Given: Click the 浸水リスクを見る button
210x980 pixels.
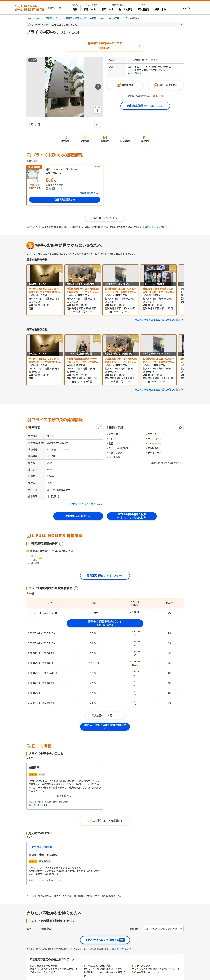Looking at the screenshot, I should 165,85.
